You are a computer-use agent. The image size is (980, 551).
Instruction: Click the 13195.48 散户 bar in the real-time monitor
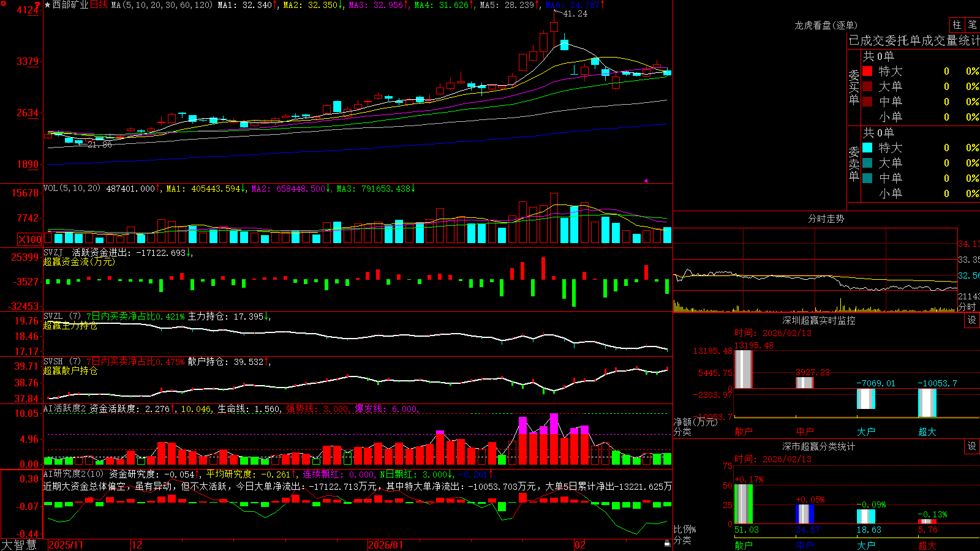[x=743, y=369]
